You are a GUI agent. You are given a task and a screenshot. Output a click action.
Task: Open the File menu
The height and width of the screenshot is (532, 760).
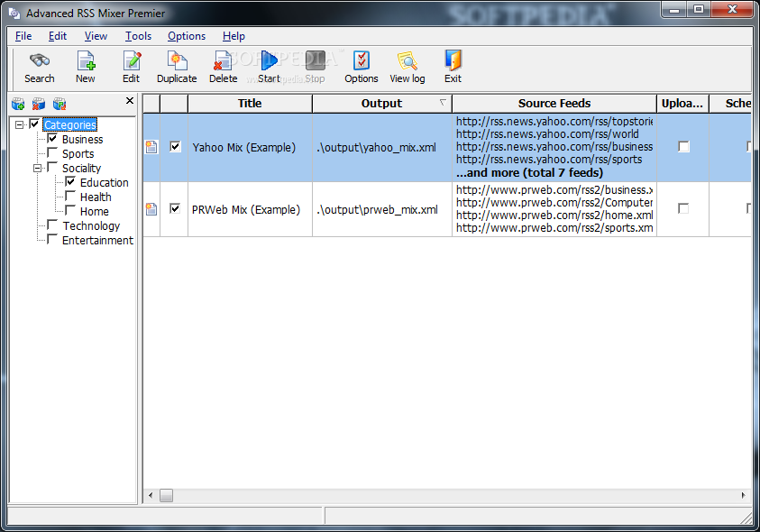(23, 36)
